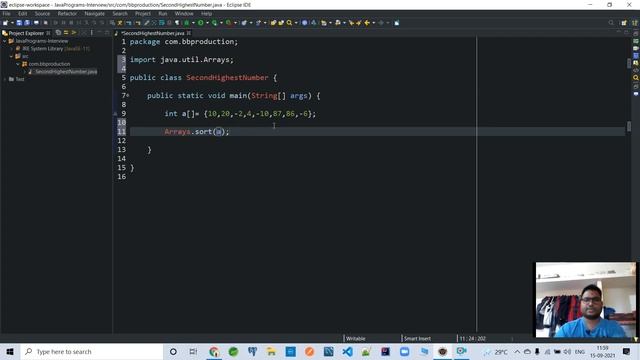The width and height of the screenshot is (640, 360).
Task: Collapse the JavaPrograms-Interview project node
Action: pos(4,41)
